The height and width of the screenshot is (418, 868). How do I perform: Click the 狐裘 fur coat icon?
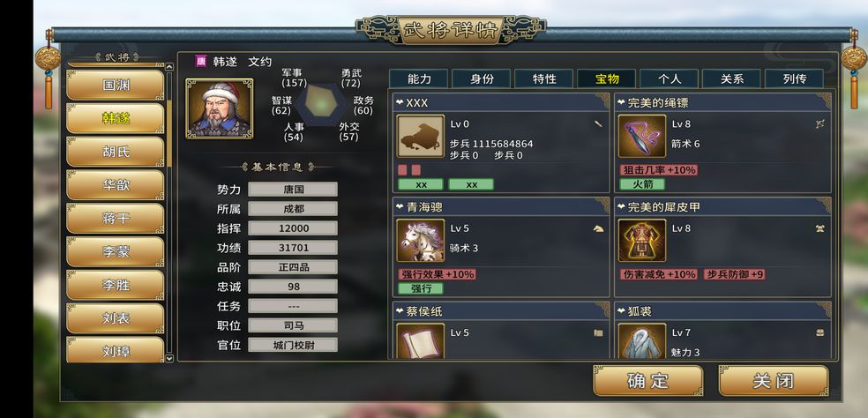click(x=641, y=340)
